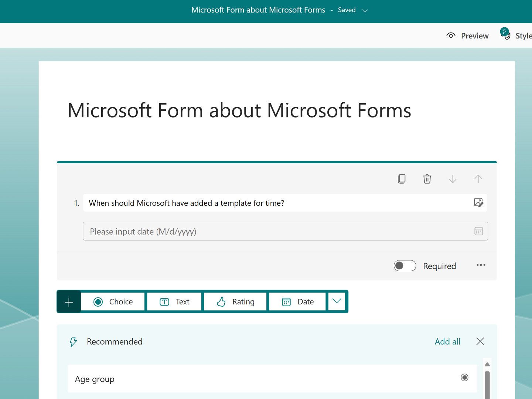Click the Style palette icon

click(506, 35)
